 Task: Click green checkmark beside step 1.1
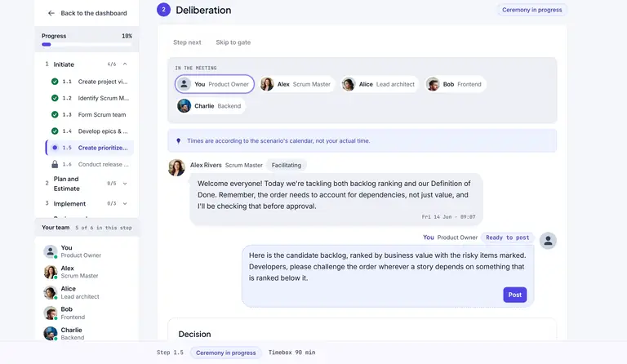tap(55, 82)
